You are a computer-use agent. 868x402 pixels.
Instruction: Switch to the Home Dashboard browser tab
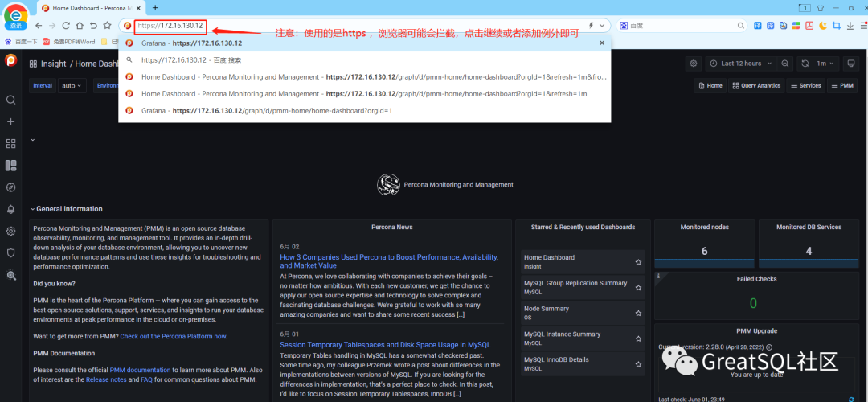(x=92, y=8)
